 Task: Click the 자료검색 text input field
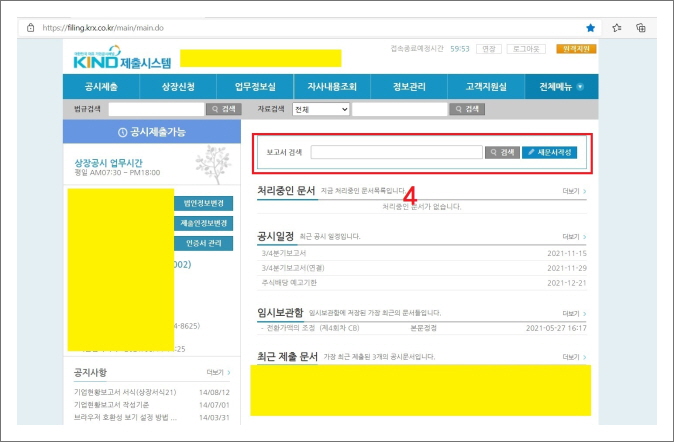click(x=400, y=109)
